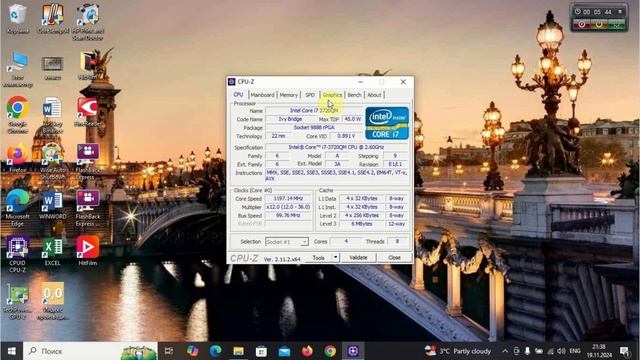640x360 pixels.
Task: Open Microsoft Edge desktop shortcut
Action: [x=17, y=208]
